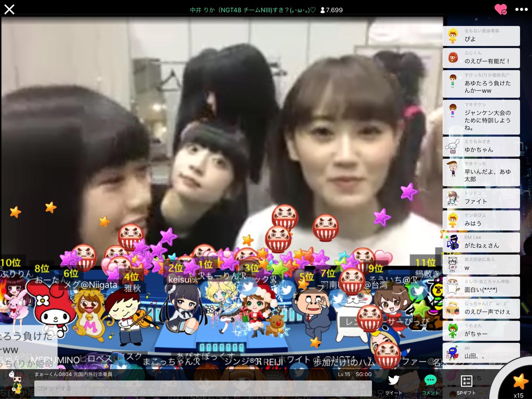
Task: Tap the viewer count 7,699
Action: [331, 10]
